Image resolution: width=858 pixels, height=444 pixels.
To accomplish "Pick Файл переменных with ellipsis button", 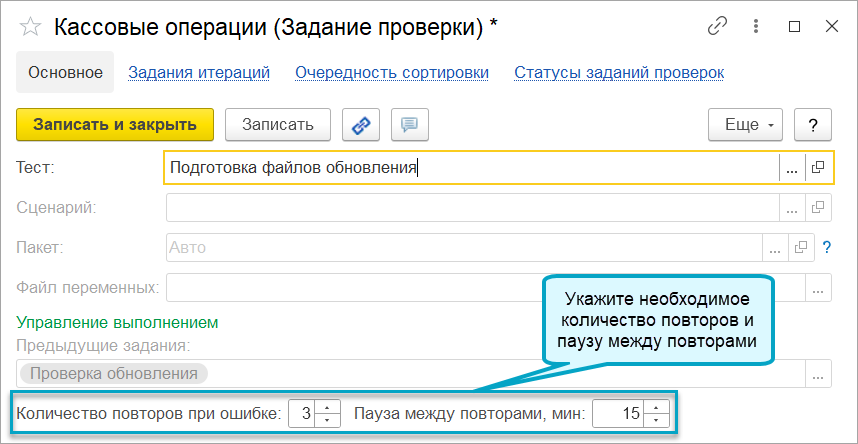I will (x=819, y=287).
